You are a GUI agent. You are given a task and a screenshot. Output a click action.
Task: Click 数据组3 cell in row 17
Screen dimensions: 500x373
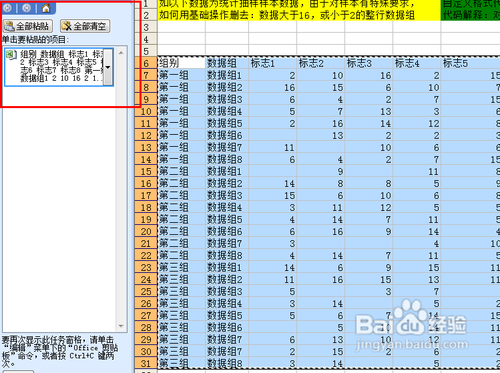click(227, 195)
